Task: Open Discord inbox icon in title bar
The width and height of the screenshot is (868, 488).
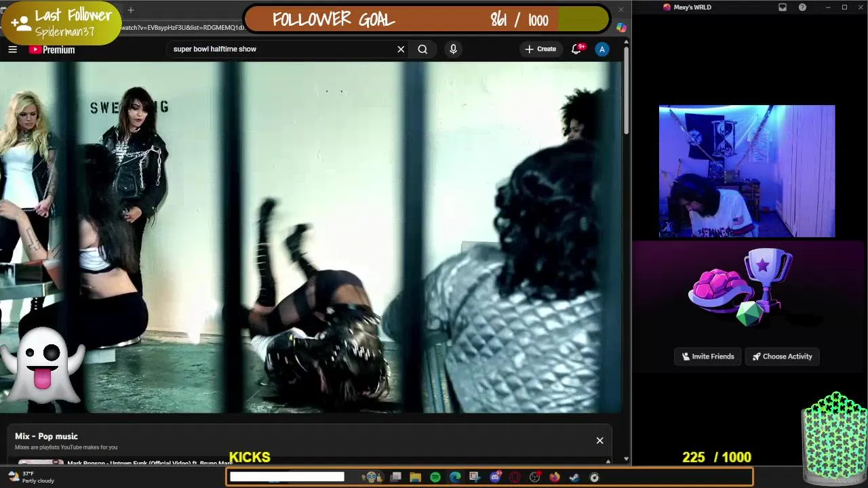Action: (782, 7)
